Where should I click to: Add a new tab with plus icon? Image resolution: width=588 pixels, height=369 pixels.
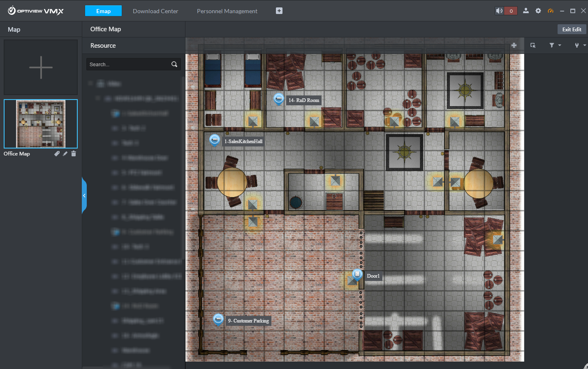tap(279, 11)
